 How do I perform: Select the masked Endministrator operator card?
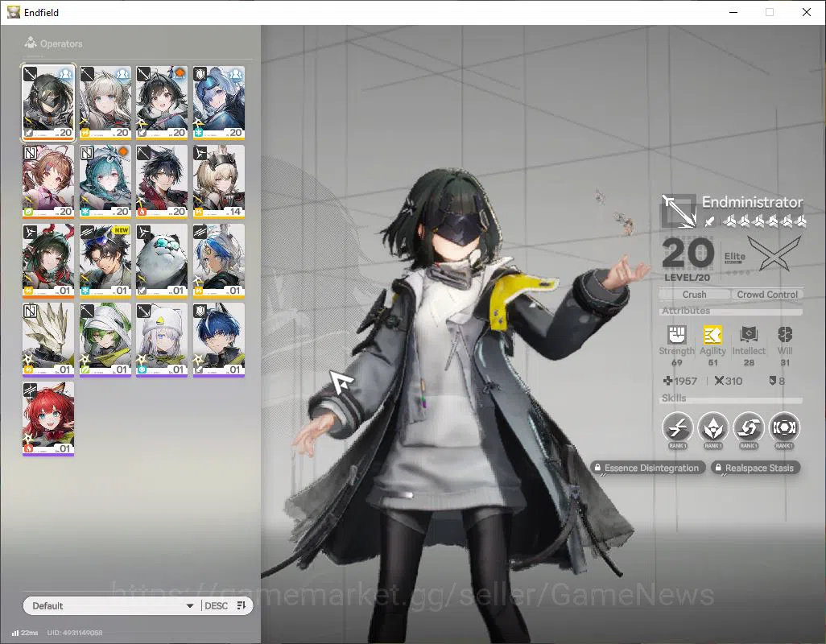coord(48,103)
